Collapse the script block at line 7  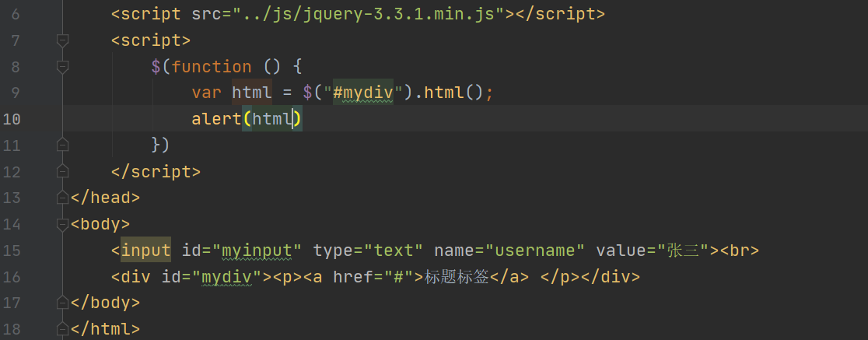pos(62,40)
